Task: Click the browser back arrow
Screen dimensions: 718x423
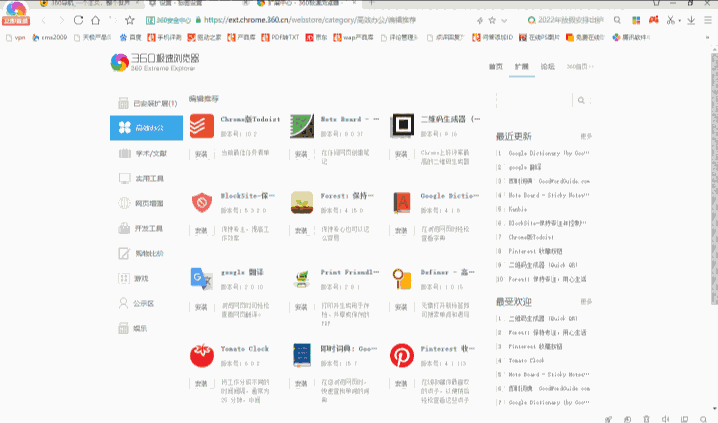Action: (44, 20)
